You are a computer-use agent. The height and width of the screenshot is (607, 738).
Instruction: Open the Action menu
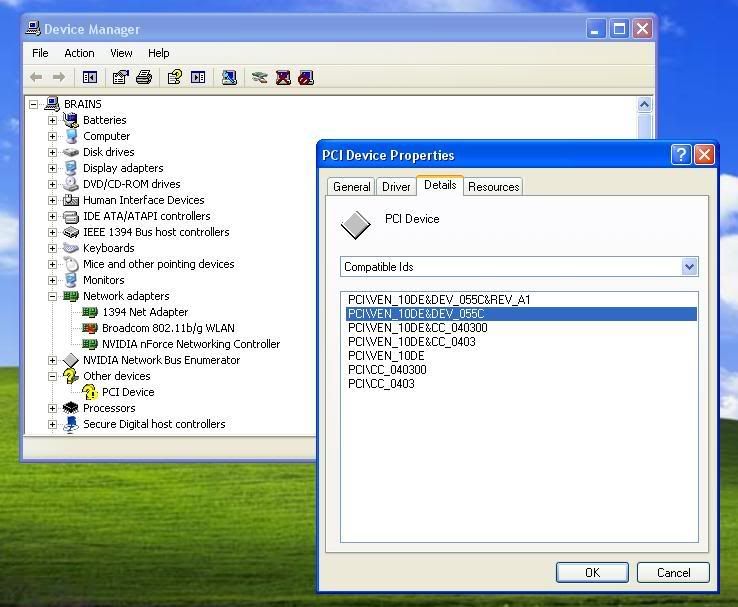point(79,53)
